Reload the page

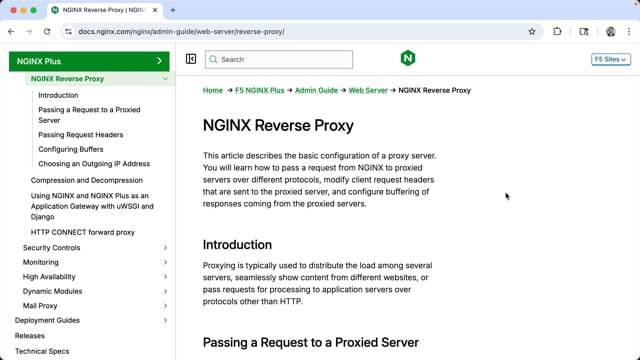[47, 31]
